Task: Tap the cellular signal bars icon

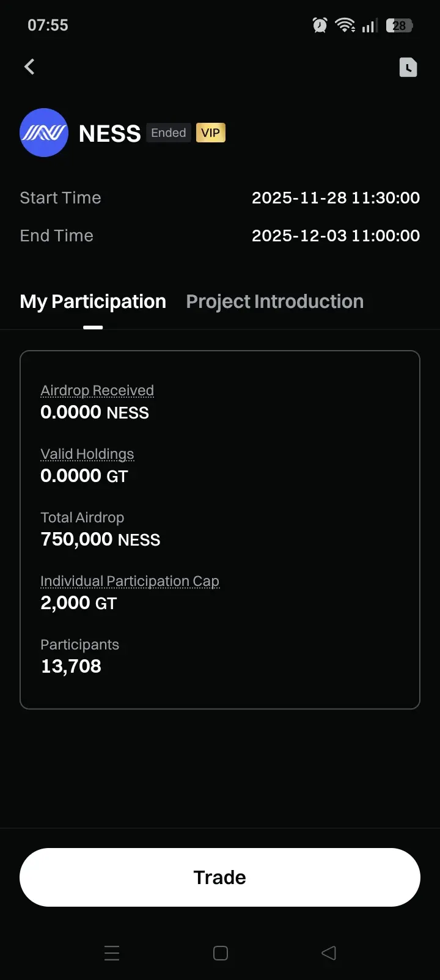Action: click(369, 26)
